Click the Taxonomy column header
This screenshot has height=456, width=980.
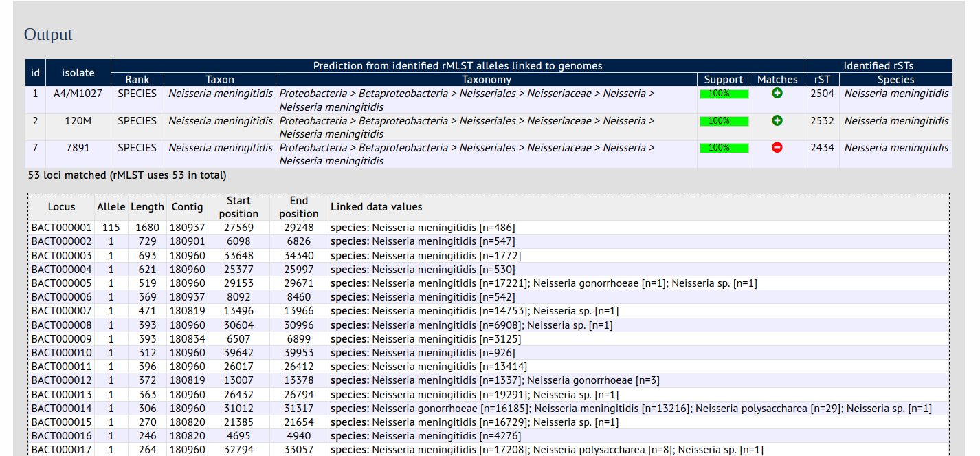(486, 80)
